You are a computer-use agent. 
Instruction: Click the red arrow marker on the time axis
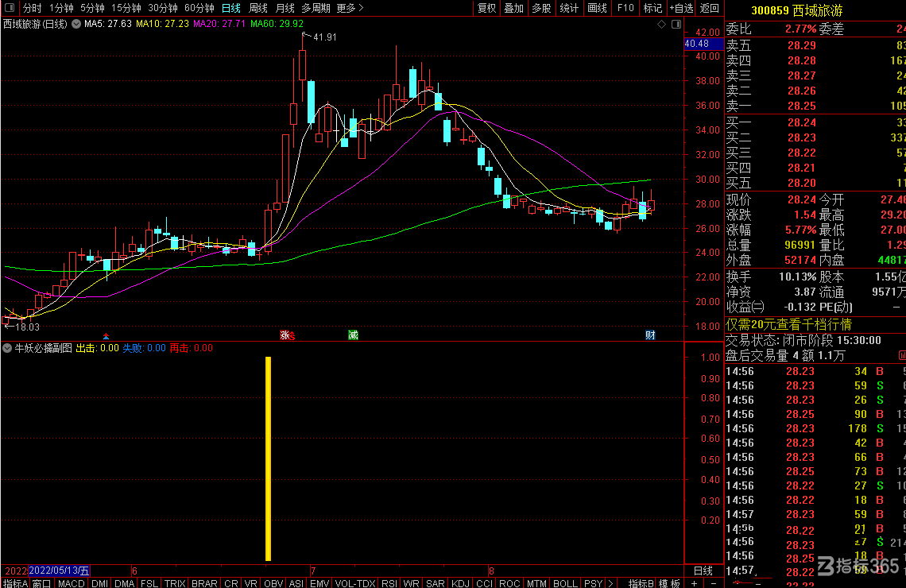pyautogui.click(x=106, y=335)
